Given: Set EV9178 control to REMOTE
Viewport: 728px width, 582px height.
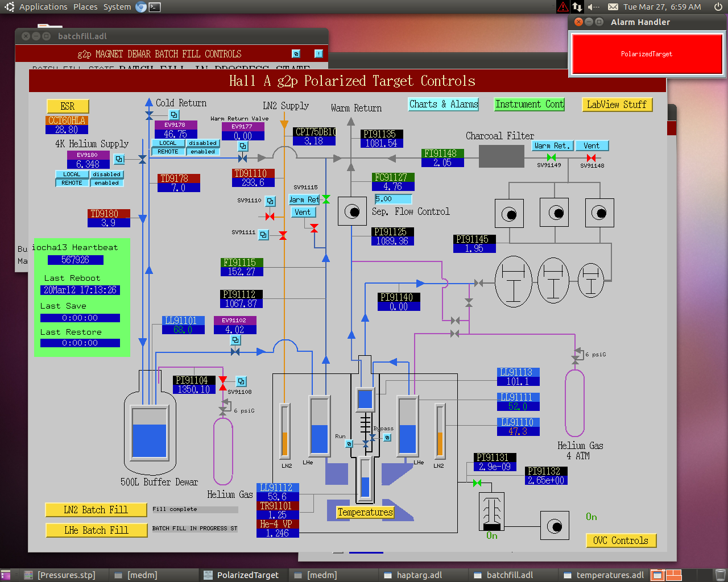Looking at the screenshot, I should (168, 152).
